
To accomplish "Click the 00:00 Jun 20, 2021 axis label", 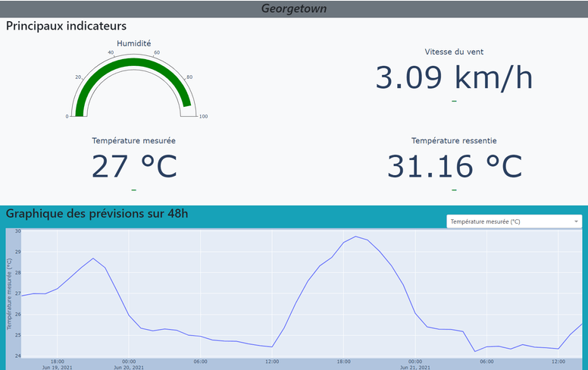I will 129,365.
